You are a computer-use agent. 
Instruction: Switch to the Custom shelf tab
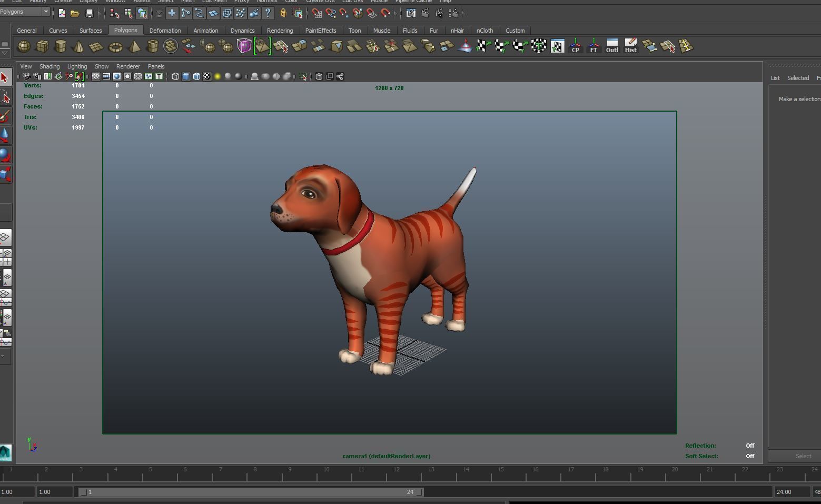(515, 31)
